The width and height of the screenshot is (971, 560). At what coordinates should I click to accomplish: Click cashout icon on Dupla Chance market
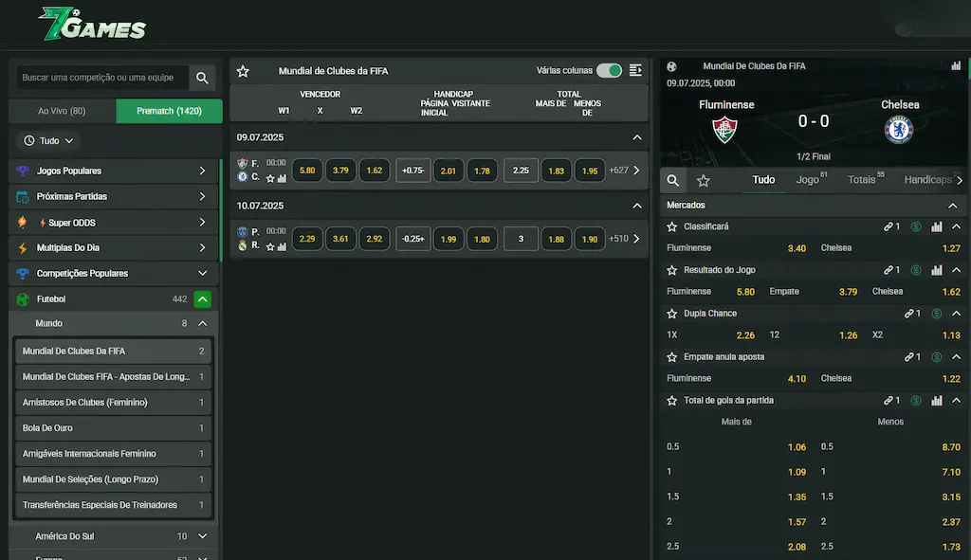(936, 314)
